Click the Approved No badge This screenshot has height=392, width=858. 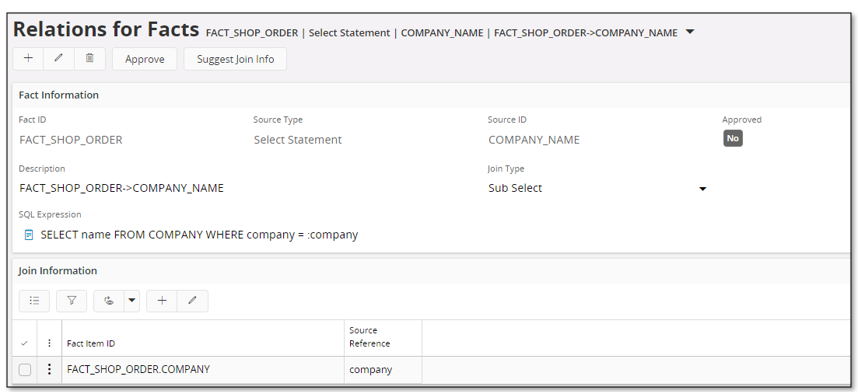(x=733, y=139)
